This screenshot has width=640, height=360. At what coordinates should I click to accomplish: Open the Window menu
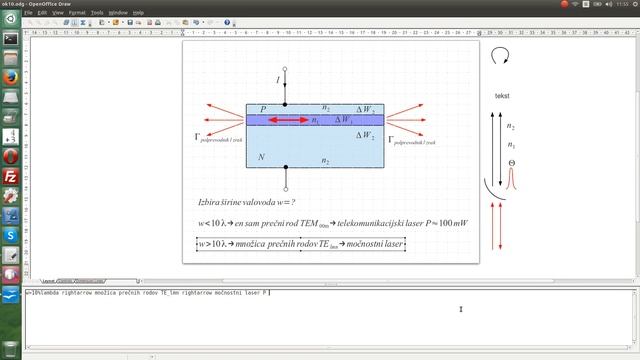(118, 13)
